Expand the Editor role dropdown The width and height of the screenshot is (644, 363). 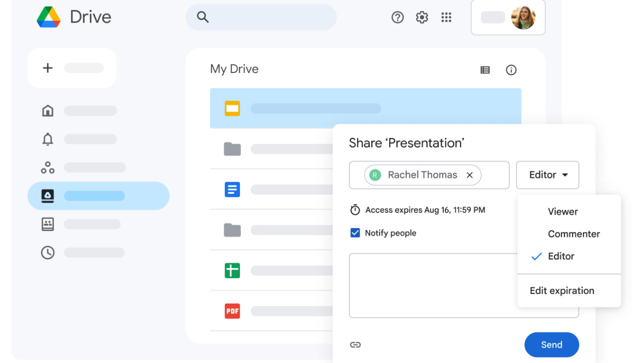pos(547,175)
